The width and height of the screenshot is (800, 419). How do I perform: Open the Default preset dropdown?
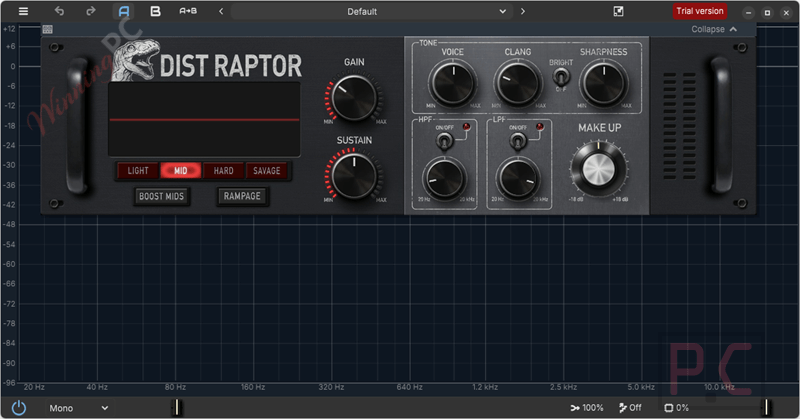pyautogui.click(x=372, y=11)
